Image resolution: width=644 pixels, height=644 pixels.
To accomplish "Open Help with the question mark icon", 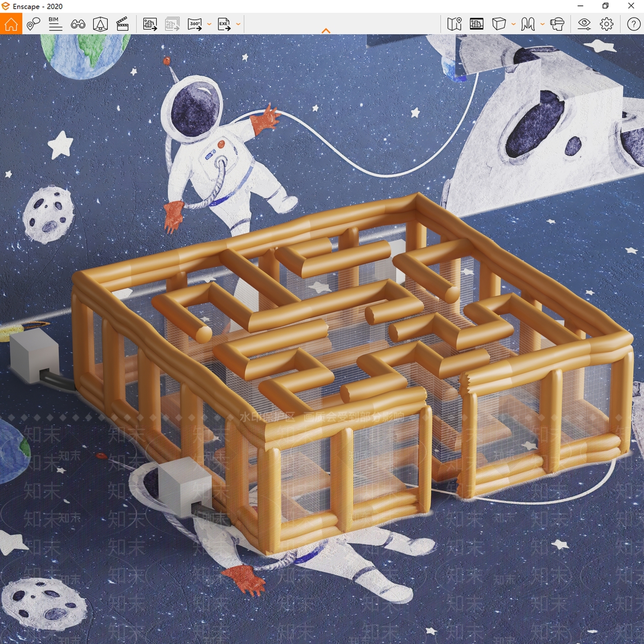I will 634,24.
